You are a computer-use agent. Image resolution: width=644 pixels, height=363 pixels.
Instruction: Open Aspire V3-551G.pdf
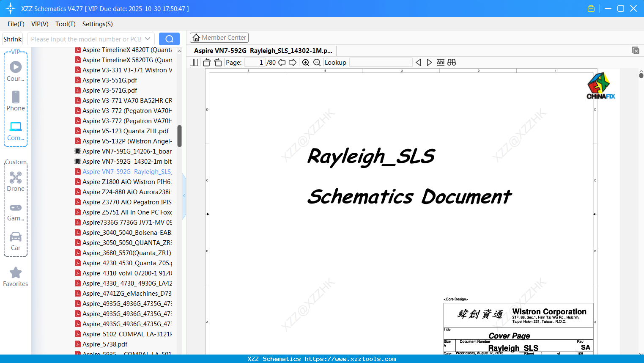[106, 80]
